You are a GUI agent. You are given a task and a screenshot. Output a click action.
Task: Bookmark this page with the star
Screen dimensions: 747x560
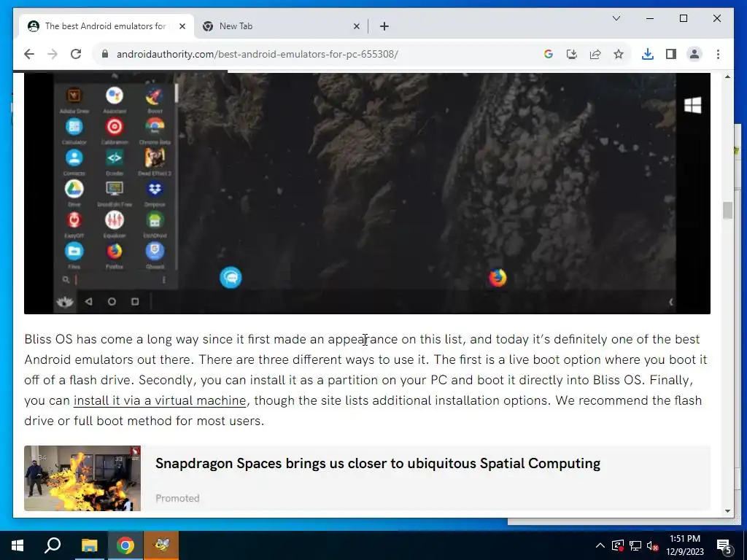point(619,54)
